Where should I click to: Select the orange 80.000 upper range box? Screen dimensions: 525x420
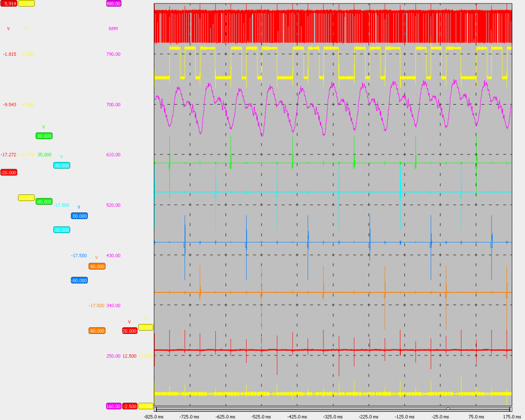tap(97, 266)
